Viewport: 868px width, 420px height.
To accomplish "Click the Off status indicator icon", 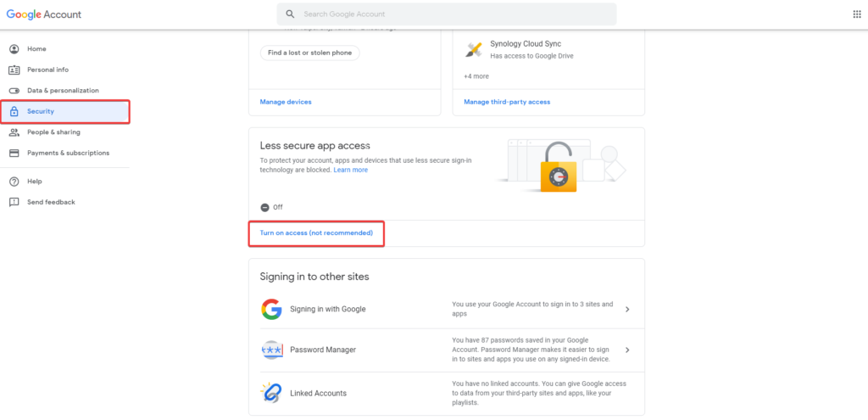I will coord(264,207).
